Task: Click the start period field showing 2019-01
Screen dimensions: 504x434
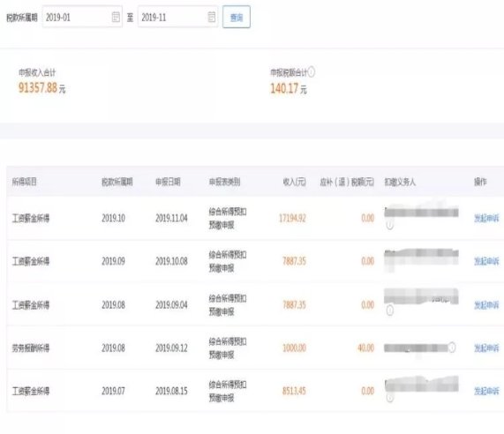Action: (82, 17)
